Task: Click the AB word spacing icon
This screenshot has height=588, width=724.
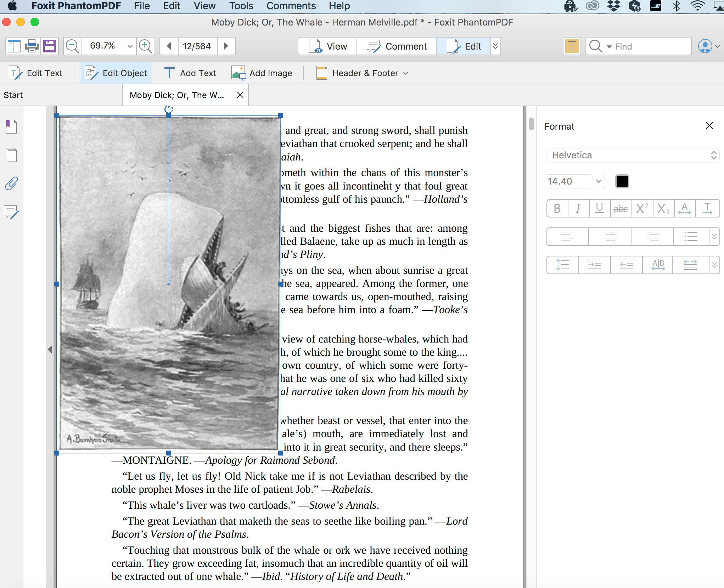Action: 658,265
